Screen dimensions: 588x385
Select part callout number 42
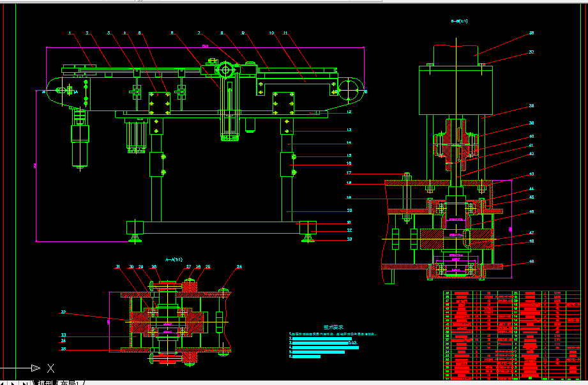point(531,154)
